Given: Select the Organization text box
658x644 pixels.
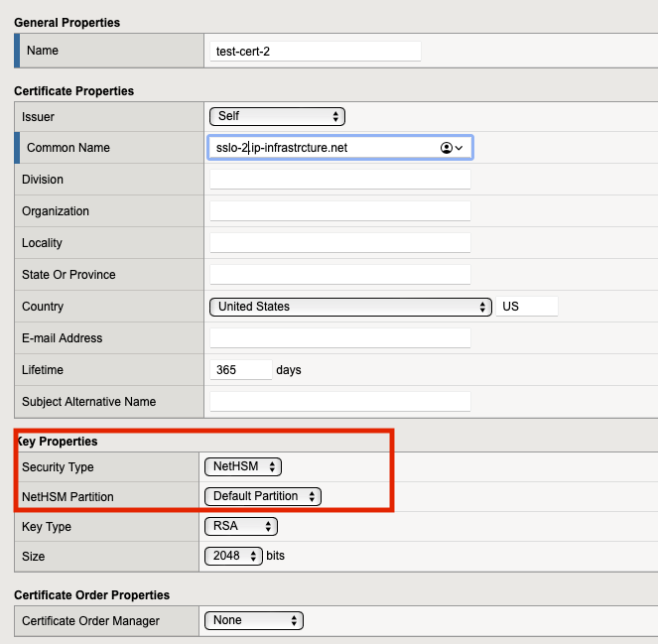Looking at the screenshot, I should pos(339,211).
